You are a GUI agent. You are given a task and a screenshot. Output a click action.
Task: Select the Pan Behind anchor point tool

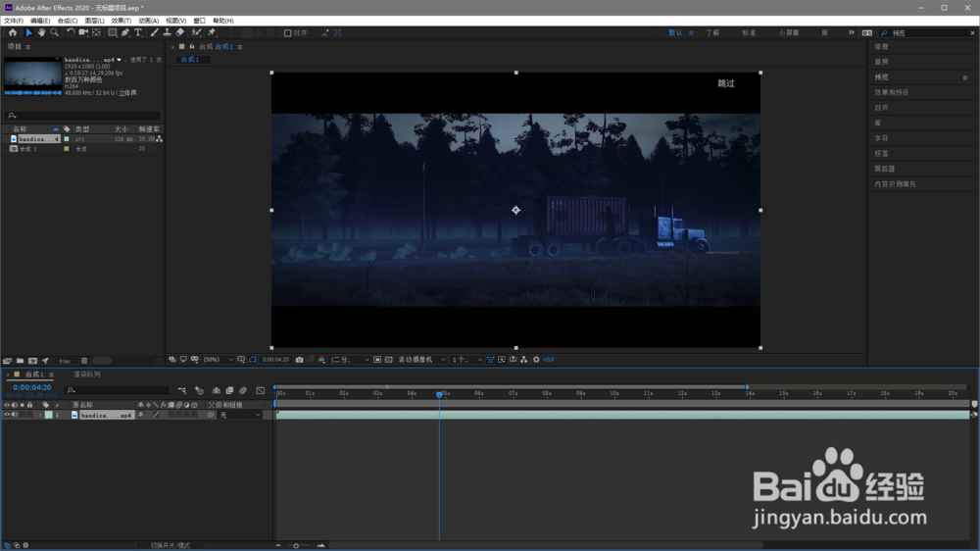pyautogui.click(x=96, y=32)
